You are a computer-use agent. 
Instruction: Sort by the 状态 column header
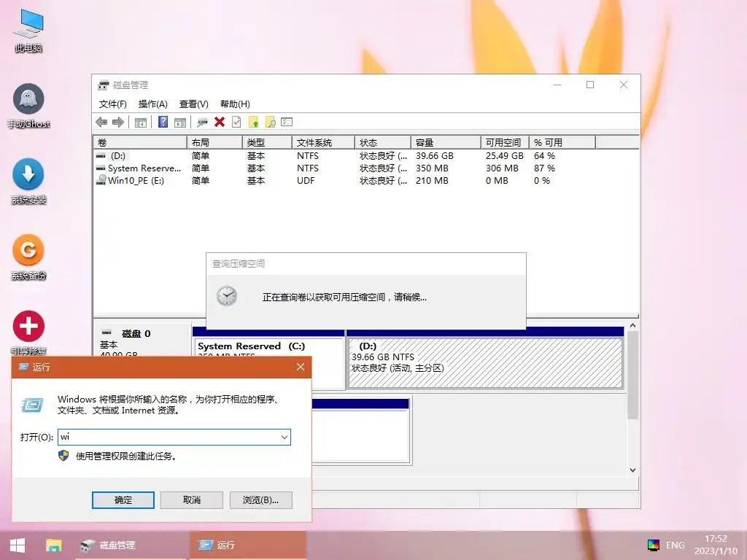382,142
